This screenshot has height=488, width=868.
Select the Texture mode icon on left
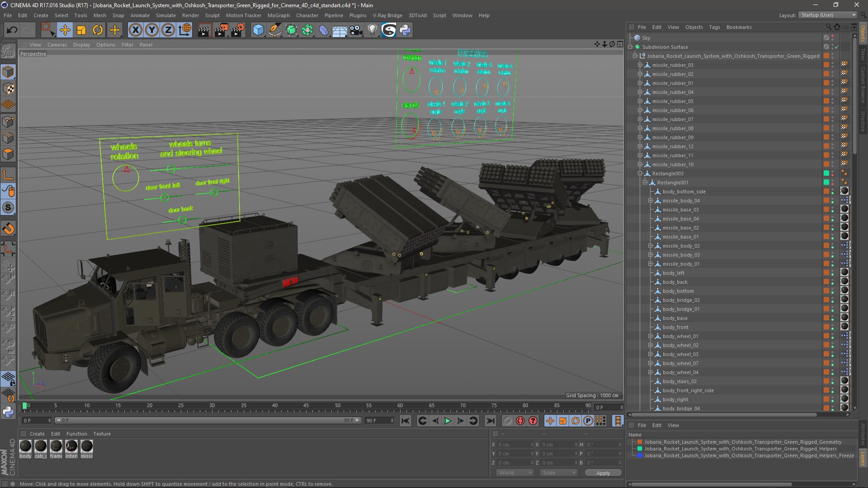coord(8,89)
